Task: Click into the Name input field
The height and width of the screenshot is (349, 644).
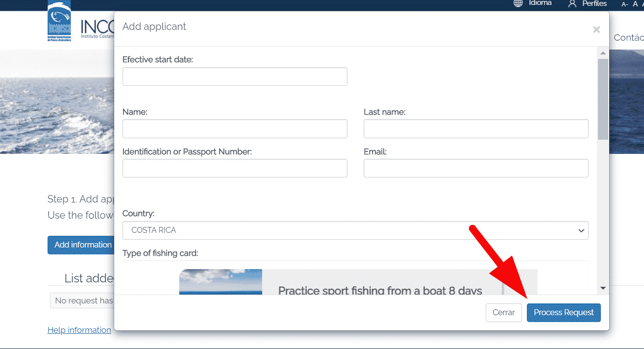Action: (235, 128)
